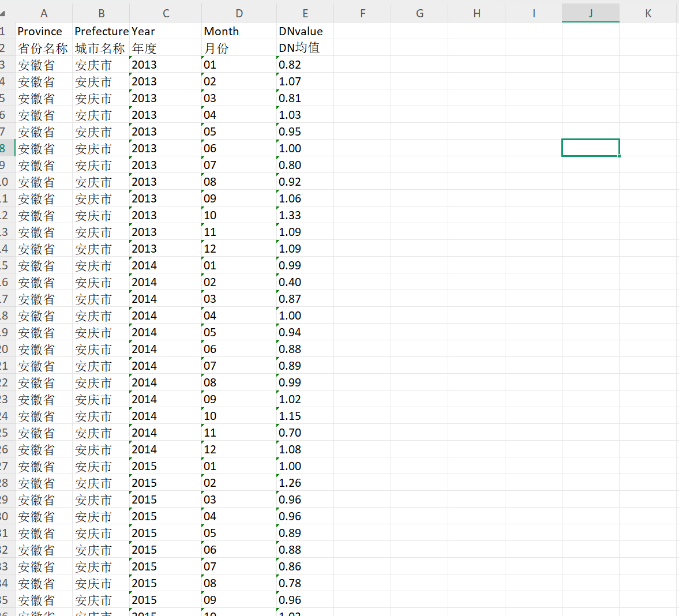This screenshot has width=679, height=616.
Task: Select column H header
Action: pos(477,13)
